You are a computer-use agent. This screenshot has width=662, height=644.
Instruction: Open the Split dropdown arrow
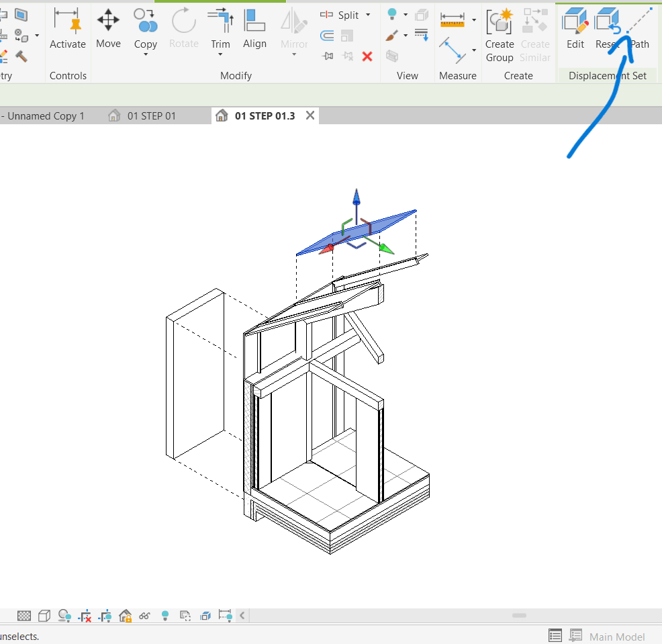(x=368, y=15)
